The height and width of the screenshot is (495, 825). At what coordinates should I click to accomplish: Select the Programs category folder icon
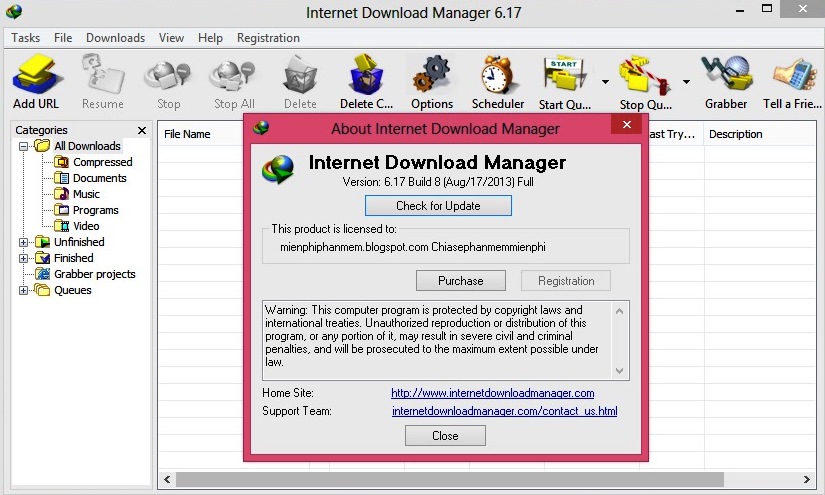tap(62, 210)
